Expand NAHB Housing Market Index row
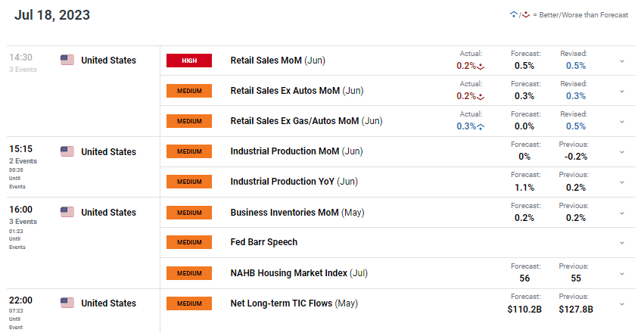644x336 pixels. point(622,273)
